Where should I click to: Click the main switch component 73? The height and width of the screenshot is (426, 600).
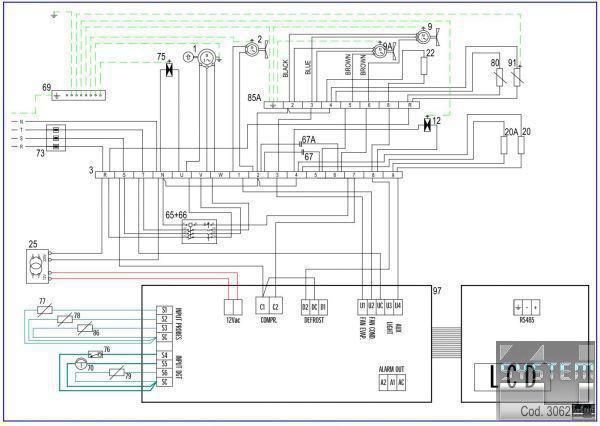[57, 137]
